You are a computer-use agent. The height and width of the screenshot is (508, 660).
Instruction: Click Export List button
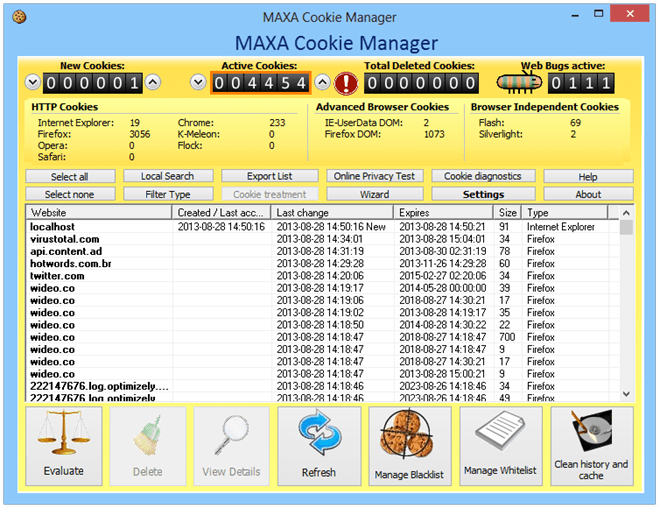[270, 176]
